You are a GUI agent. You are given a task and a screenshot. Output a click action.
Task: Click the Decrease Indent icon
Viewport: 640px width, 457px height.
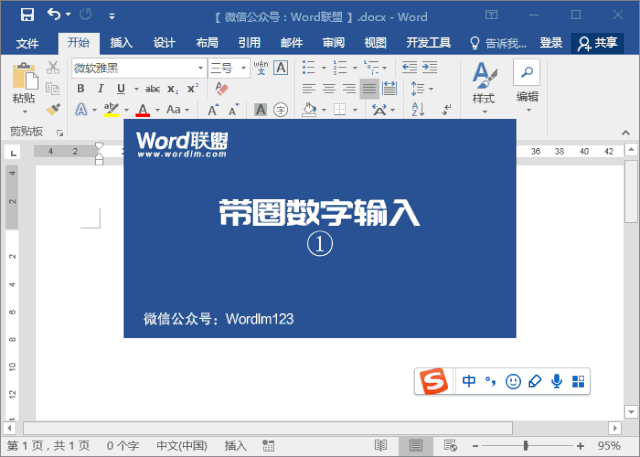click(409, 67)
